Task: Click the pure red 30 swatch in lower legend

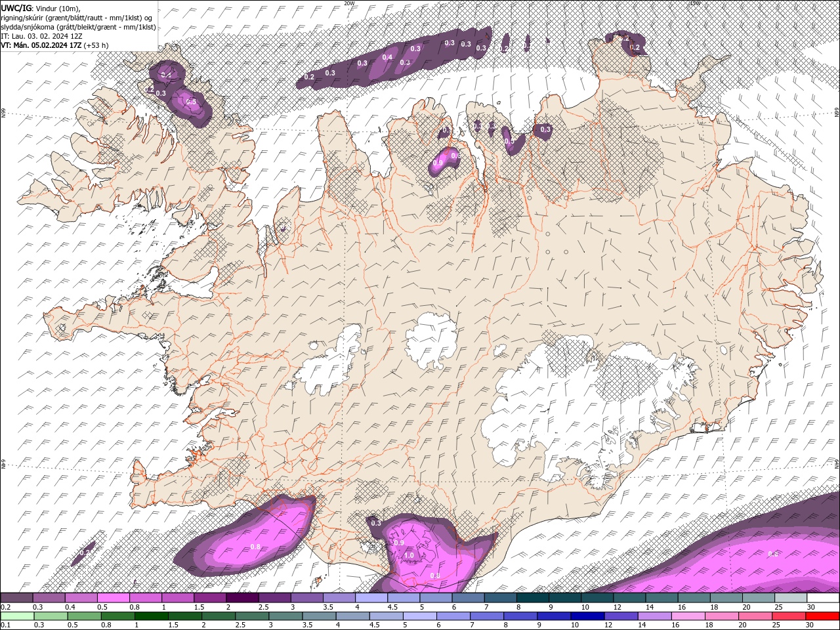Action: point(822,616)
